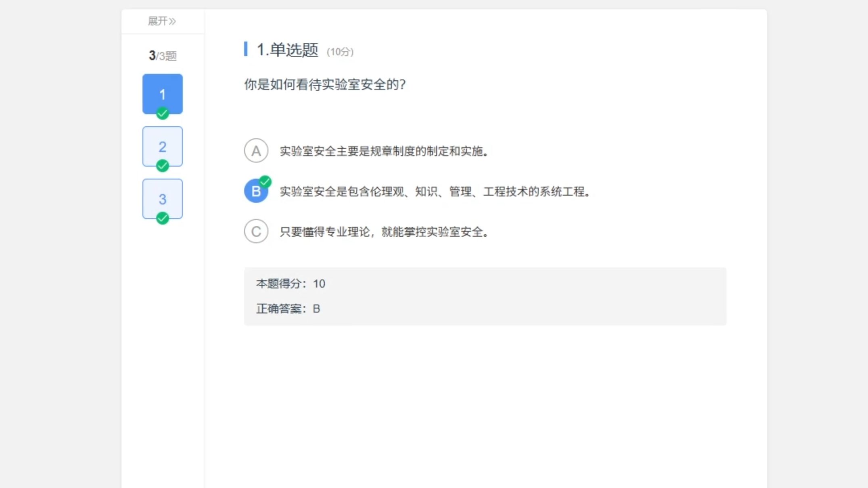Click option B text about 系统工程
This screenshot has height=488, width=868.
[x=435, y=192]
